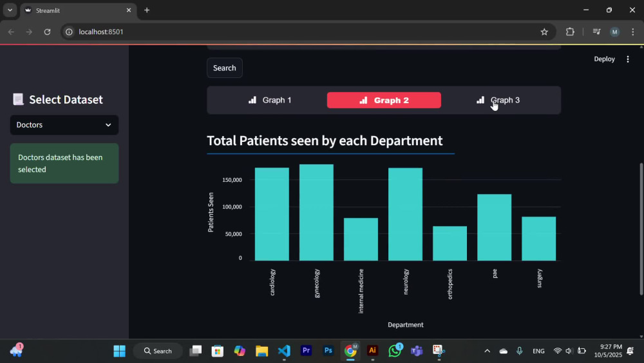Show hidden system tray icons
This screenshot has width=644, height=363.
pos(487,351)
